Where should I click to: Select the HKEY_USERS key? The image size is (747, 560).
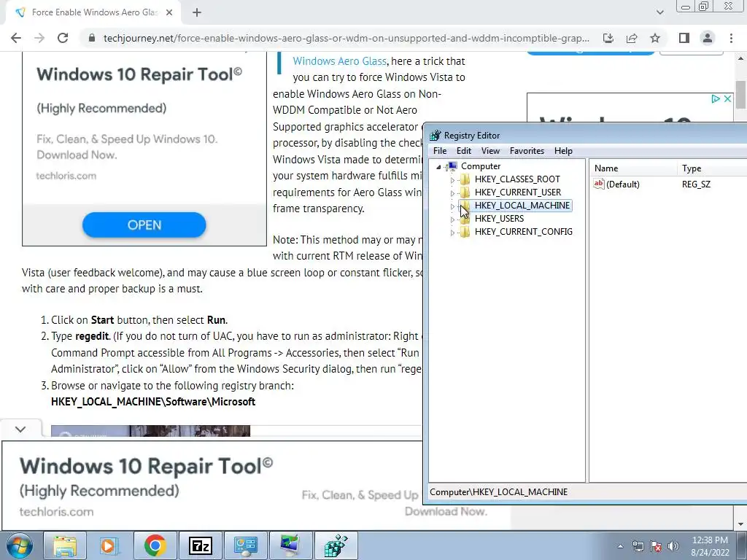tap(499, 219)
